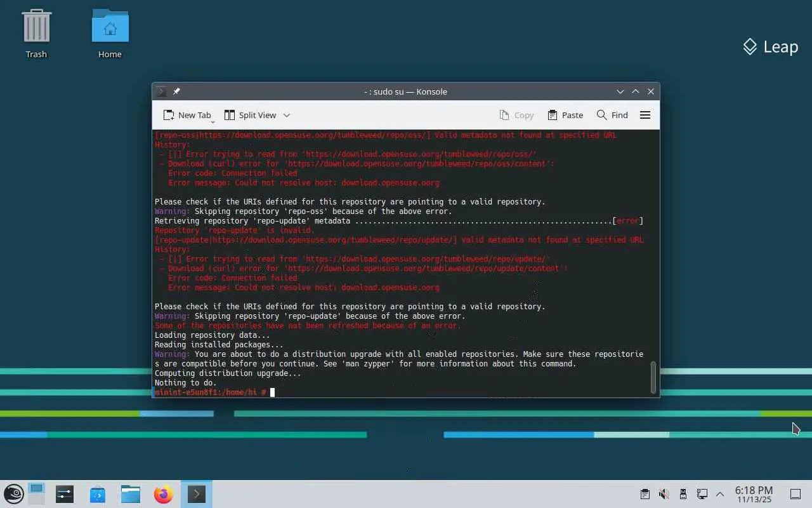Click the Show Desktop button
Viewport: 812px width, 508px height.
coord(795,494)
